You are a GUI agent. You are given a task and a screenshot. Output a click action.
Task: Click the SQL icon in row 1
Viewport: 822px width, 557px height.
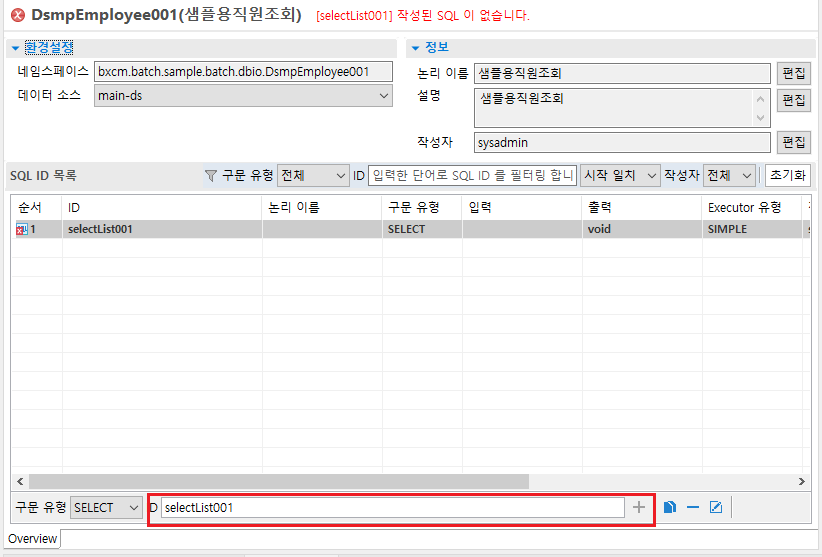click(21, 229)
